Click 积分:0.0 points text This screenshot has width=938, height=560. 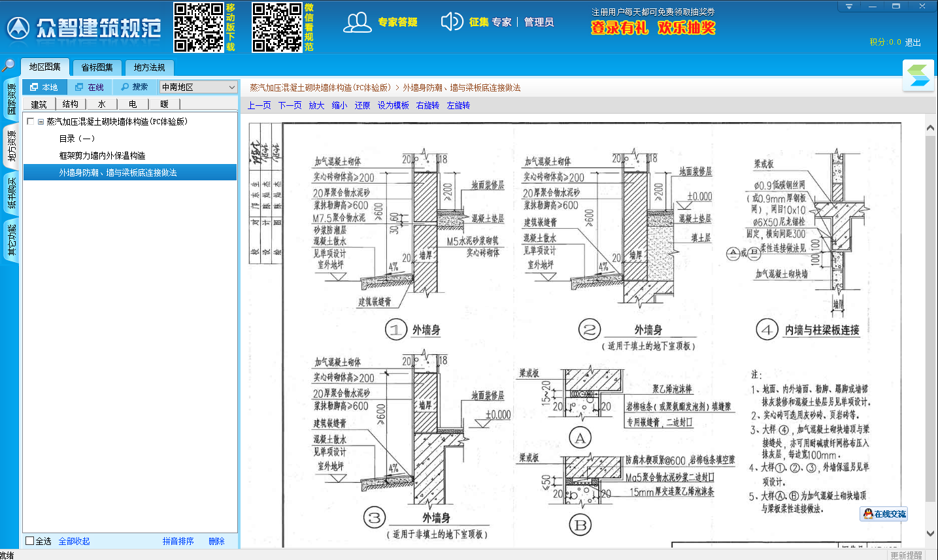[x=885, y=42]
